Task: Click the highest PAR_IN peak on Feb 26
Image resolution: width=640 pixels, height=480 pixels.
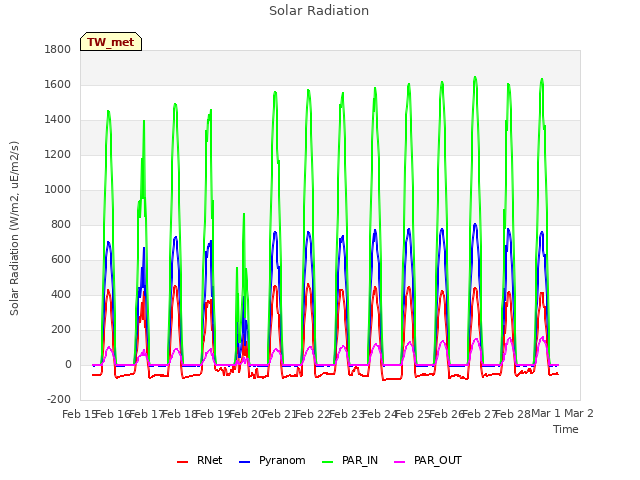Action: [475, 77]
